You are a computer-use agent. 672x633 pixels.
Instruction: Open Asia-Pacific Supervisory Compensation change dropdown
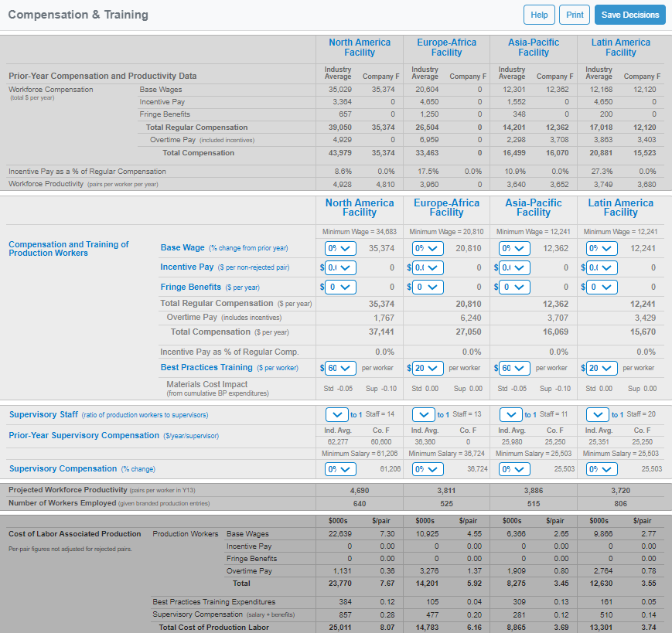(x=515, y=469)
